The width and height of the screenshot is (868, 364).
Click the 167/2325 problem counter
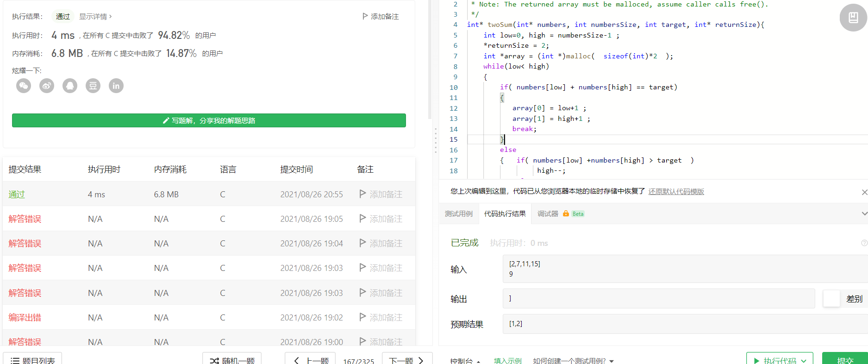[x=359, y=361]
